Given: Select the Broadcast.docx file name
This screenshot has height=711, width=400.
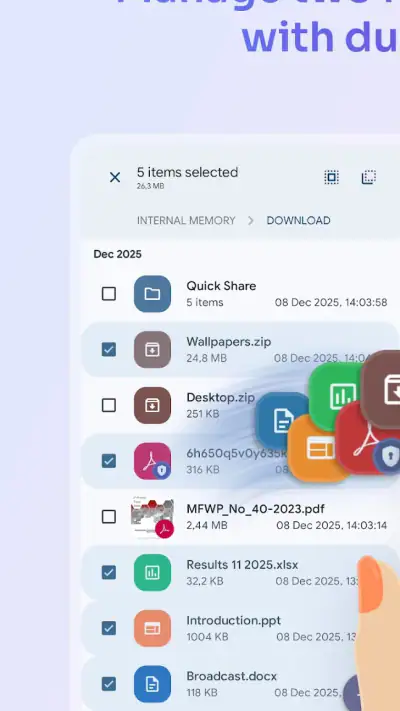Looking at the screenshot, I should click(231, 676).
